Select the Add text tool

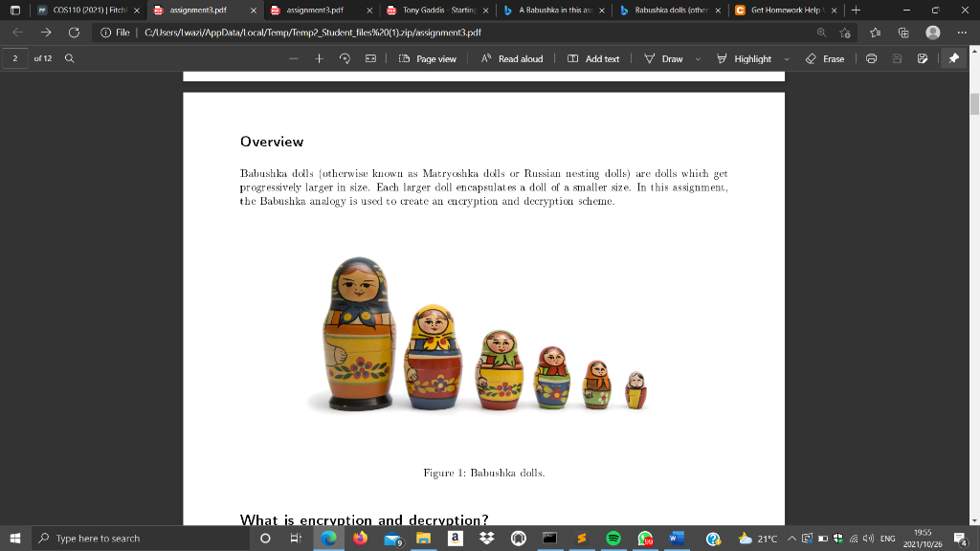tap(593, 58)
